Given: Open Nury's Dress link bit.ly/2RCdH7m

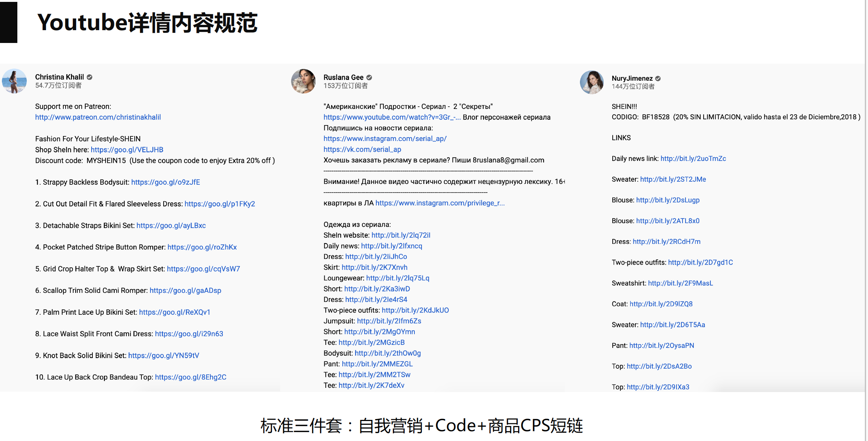Looking at the screenshot, I should tap(667, 242).
